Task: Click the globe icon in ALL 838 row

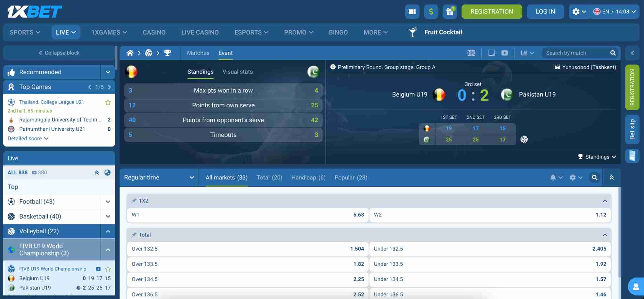Action: pos(108,172)
